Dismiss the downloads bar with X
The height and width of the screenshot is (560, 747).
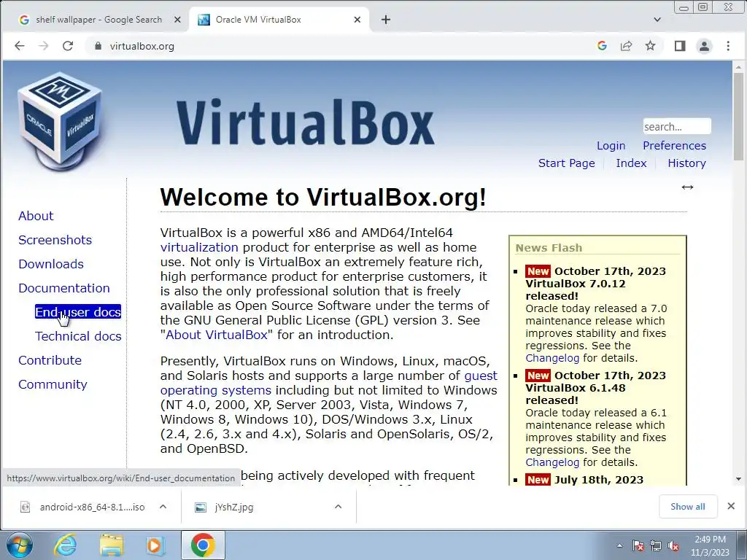click(x=731, y=506)
